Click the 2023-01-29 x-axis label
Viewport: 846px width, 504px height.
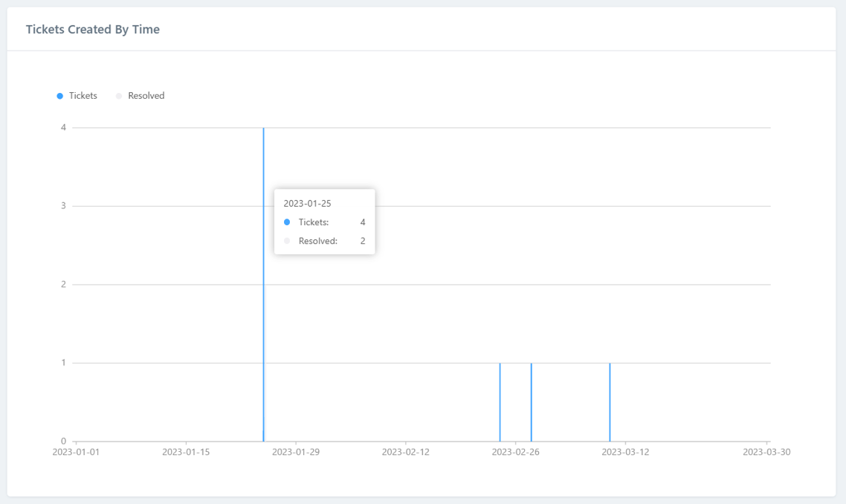[x=296, y=452]
